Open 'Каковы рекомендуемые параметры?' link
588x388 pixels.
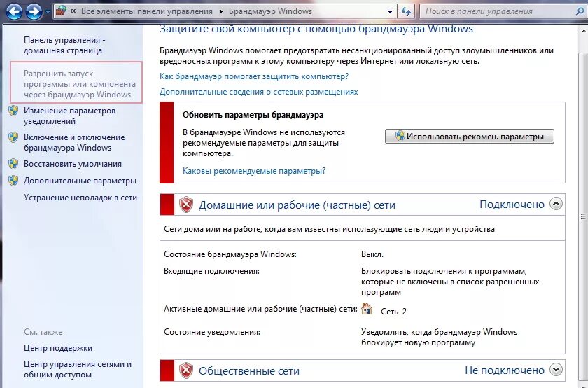pyautogui.click(x=254, y=171)
